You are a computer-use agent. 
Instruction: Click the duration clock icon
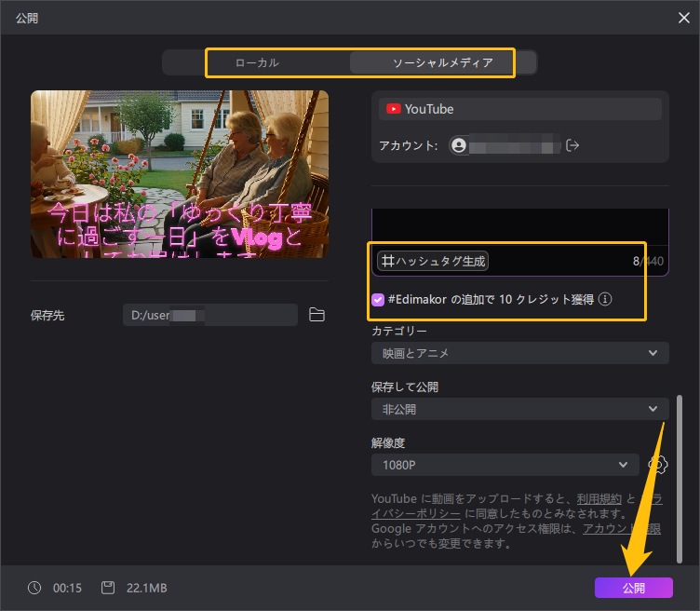pyautogui.click(x=34, y=588)
